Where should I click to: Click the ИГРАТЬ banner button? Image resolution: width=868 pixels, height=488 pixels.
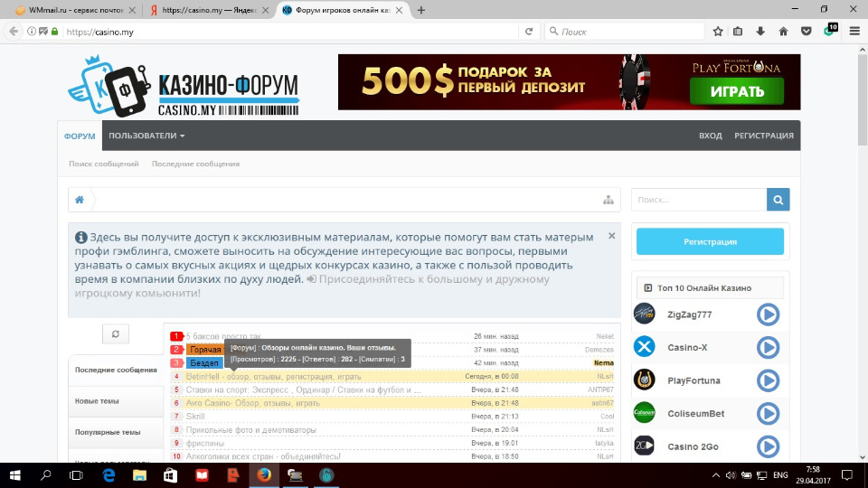737,91
